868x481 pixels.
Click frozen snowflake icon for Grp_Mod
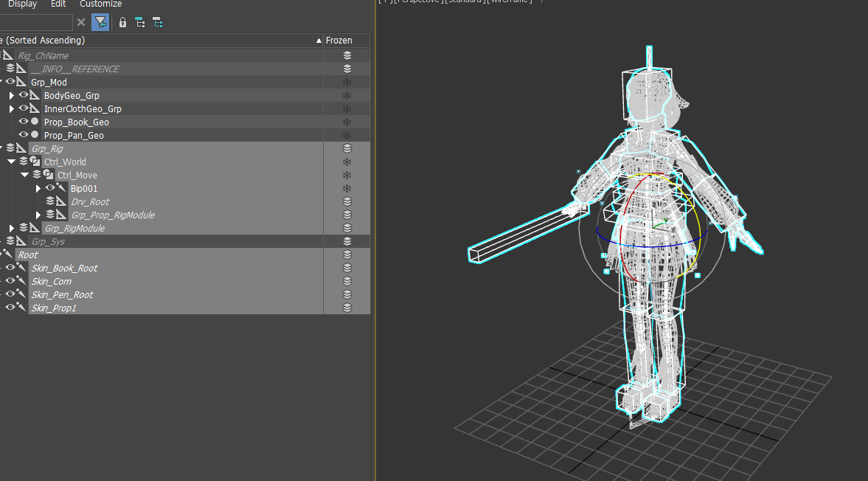(347, 82)
